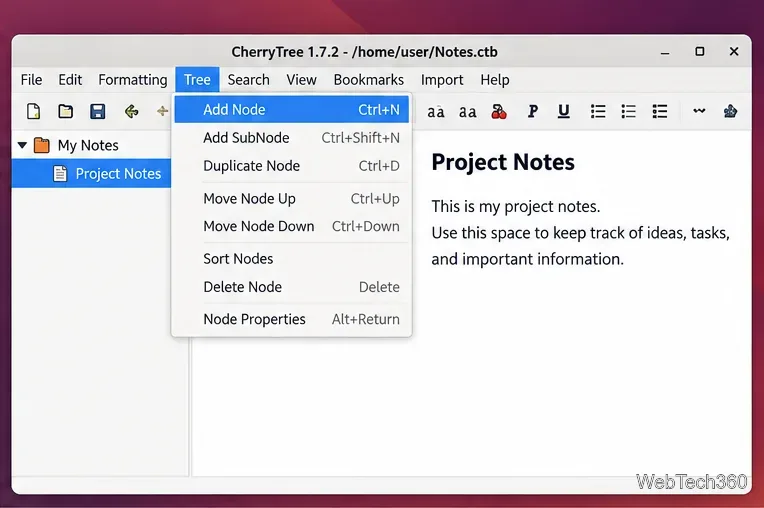The width and height of the screenshot is (764, 508).
Task: Click the rightmost toolbar icon
Action: (730, 112)
